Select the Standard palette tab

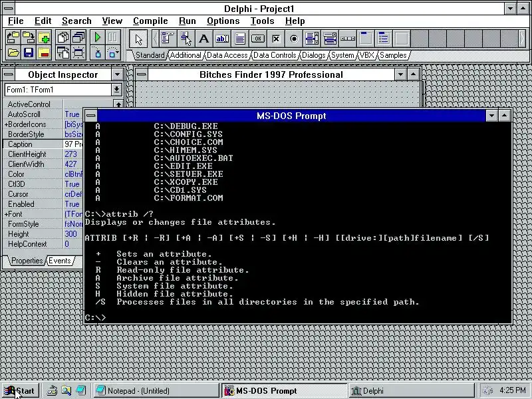coord(150,55)
